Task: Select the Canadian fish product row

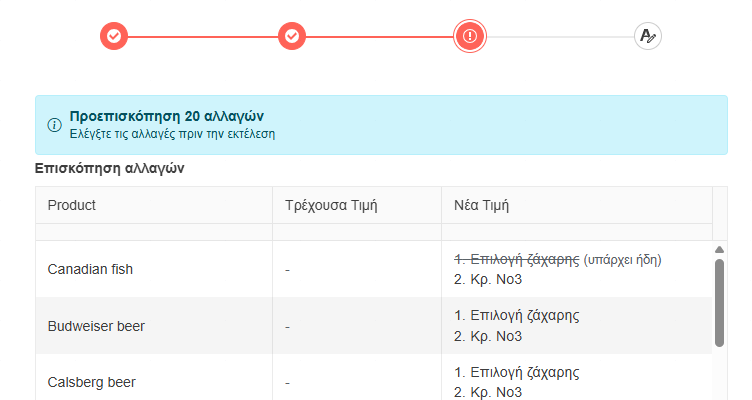Action: click(x=90, y=269)
